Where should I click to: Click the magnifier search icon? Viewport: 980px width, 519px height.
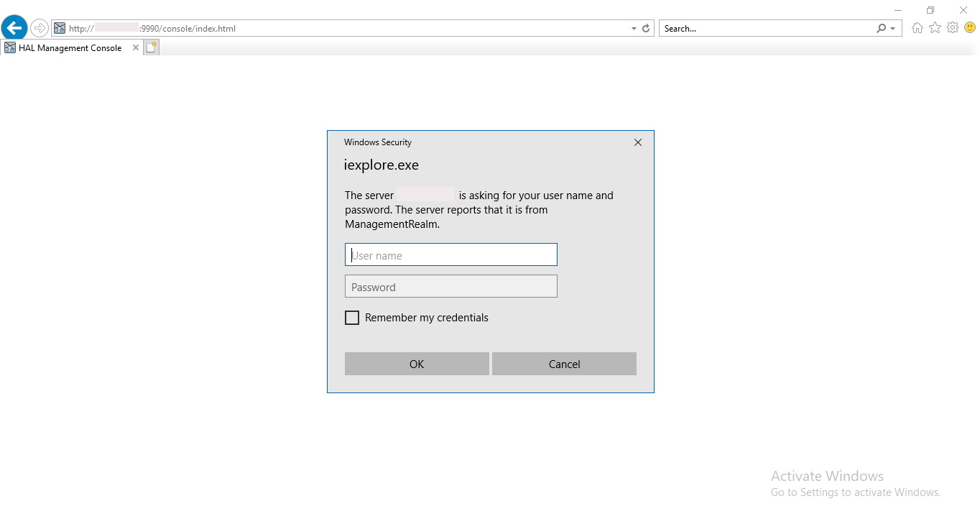(882, 29)
